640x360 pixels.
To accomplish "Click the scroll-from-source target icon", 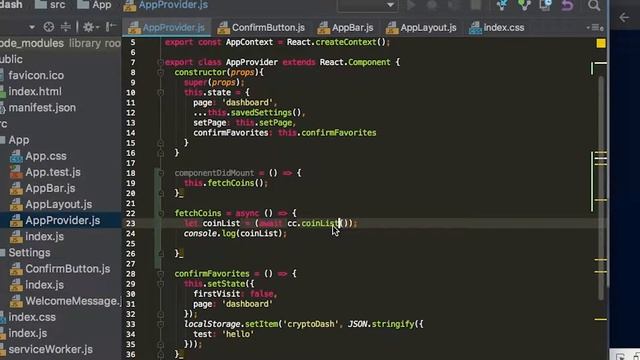I will coord(49,27).
